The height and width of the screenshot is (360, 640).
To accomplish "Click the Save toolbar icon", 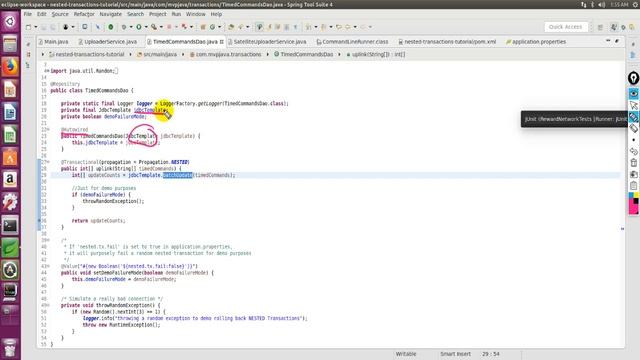I will pos(43,27).
